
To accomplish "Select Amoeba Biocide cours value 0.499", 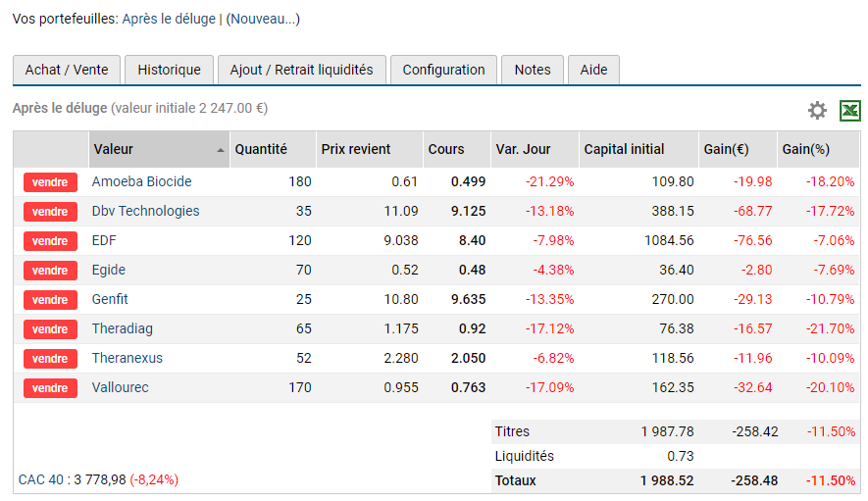I will (x=468, y=181).
